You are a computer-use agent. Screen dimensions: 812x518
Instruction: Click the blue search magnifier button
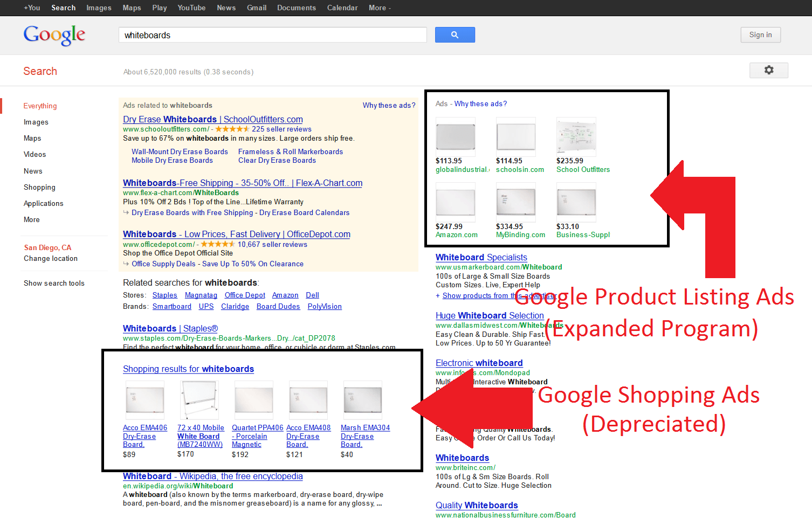click(455, 35)
